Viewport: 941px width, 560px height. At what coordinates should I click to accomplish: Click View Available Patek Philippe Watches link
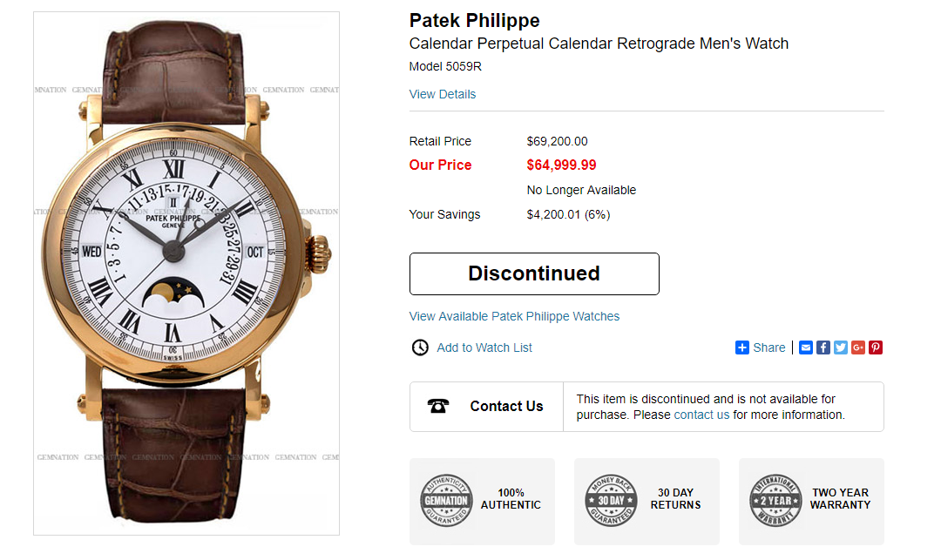tap(514, 316)
